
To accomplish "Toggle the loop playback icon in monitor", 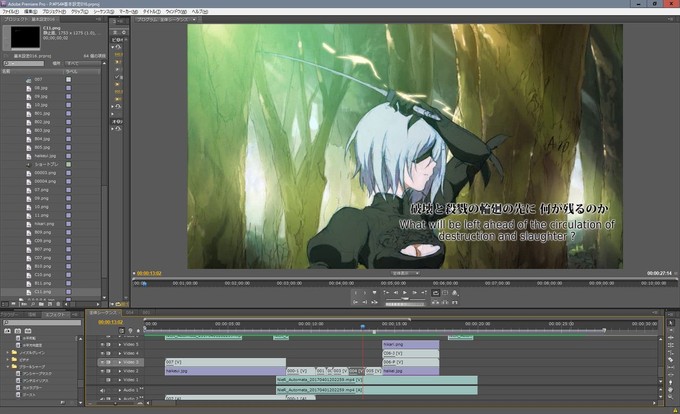I will [437, 292].
